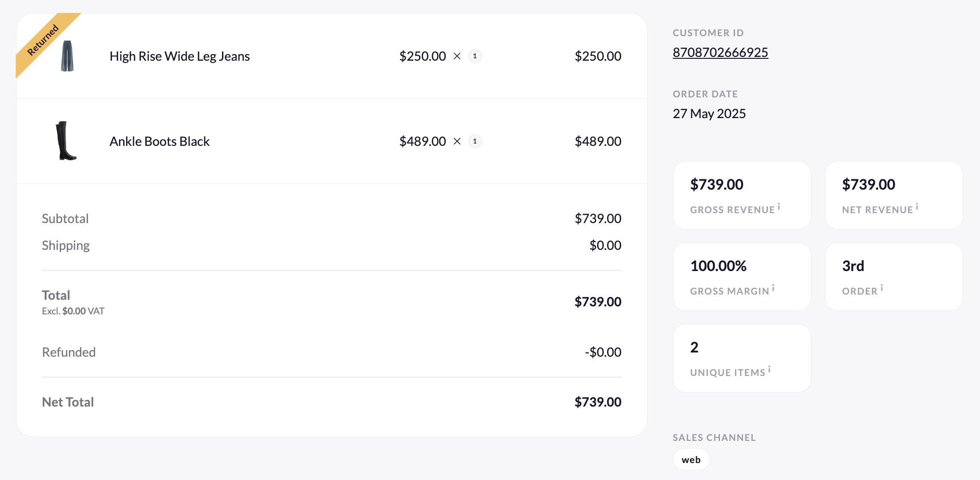Click the Order info icon
980x480 pixels.
pos(882,288)
